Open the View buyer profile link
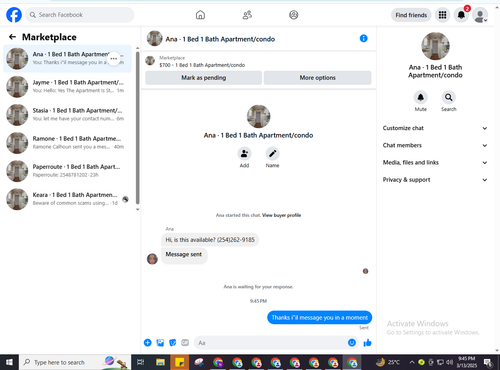The width and height of the screenshot is (500, 370). [x=281, y=215]
